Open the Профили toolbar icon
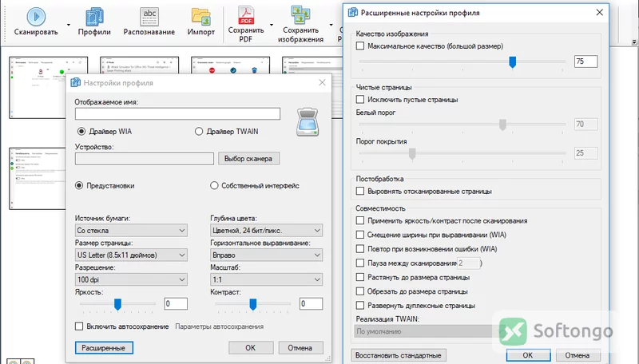 [94, 17]
